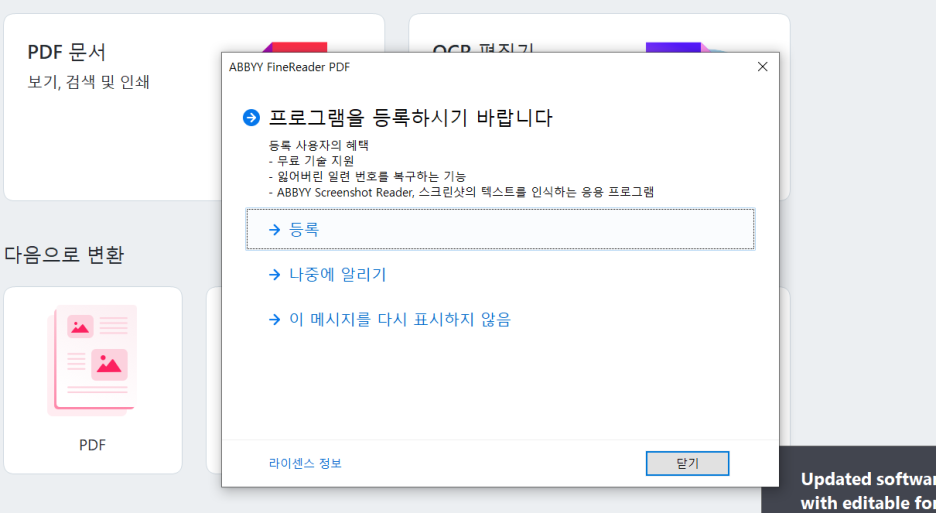Click the 잃어버린 일련 번호를 복구하는 기능 line
Image resolution: width=936 pixels, height=513 pixels.
click(x=367, y=176)
